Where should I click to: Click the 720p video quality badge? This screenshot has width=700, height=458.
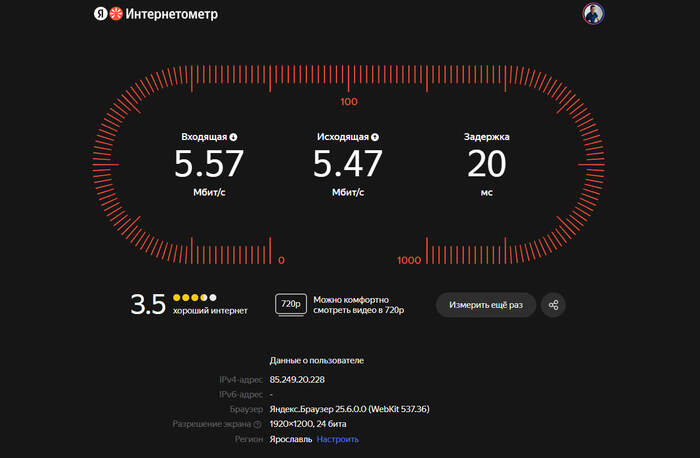[x=291, y=305]
